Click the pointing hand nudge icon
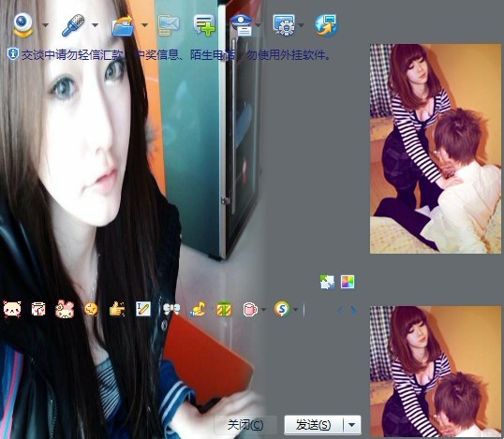 pos(117,310)
